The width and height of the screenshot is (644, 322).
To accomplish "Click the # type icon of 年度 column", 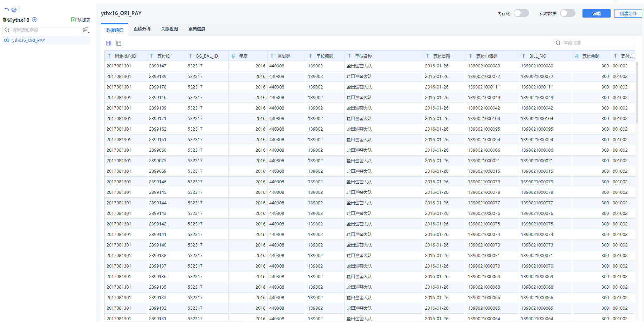I will coord(233,56).
